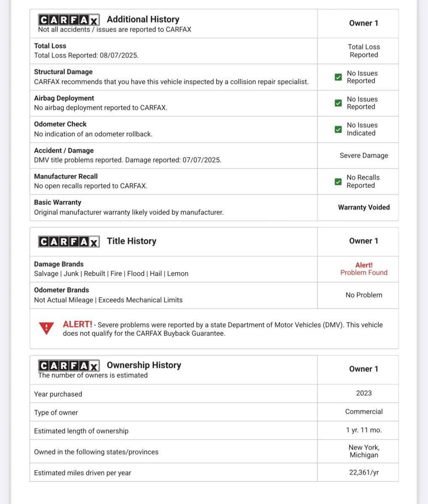Click the Odometer Brands heading
Viewport: 428px width, 504px height.
[61, 290]
